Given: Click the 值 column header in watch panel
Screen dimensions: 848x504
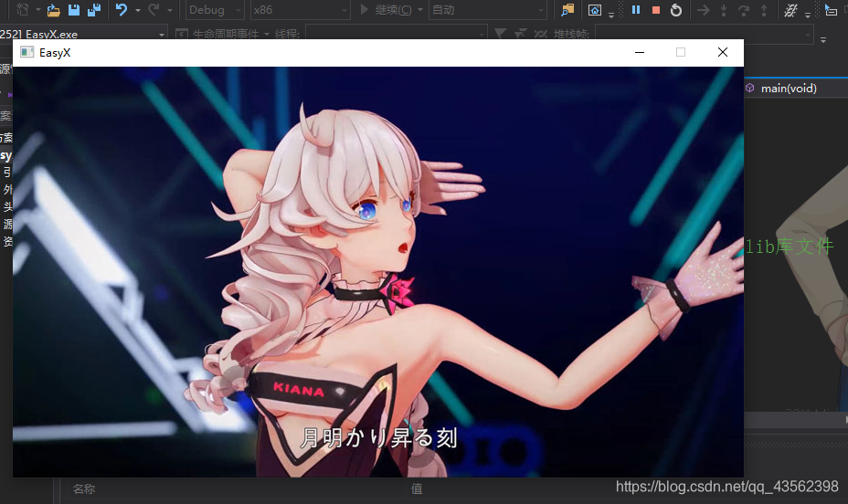Looking at the screenshot, I should pos(417,488).
